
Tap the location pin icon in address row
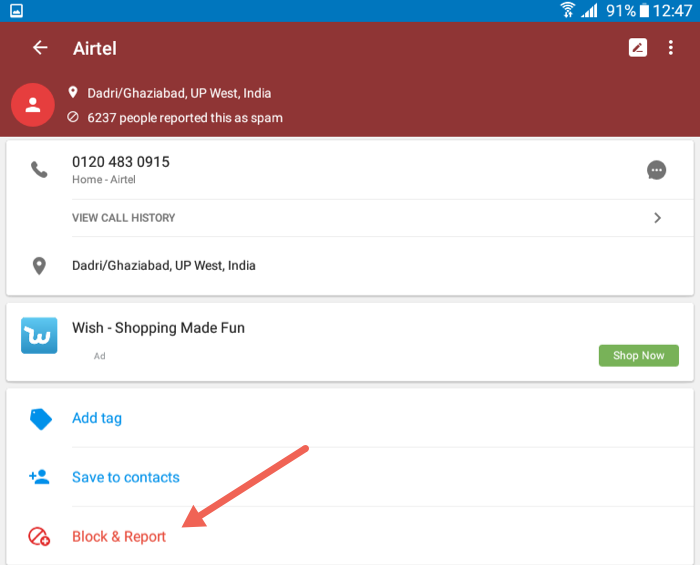pos(39,266)
